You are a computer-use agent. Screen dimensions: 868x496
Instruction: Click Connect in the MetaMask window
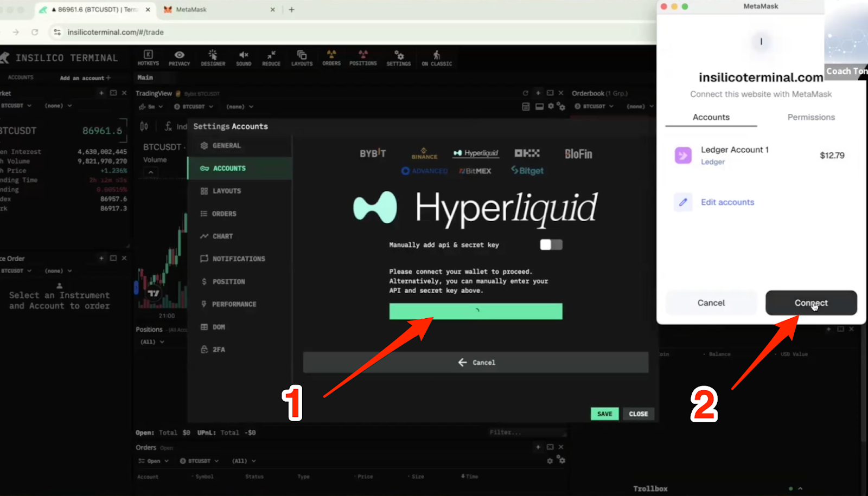811,302
